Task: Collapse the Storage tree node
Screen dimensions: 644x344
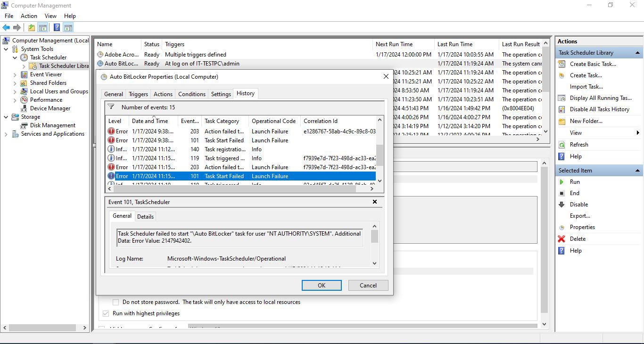Action: (6, 117)
